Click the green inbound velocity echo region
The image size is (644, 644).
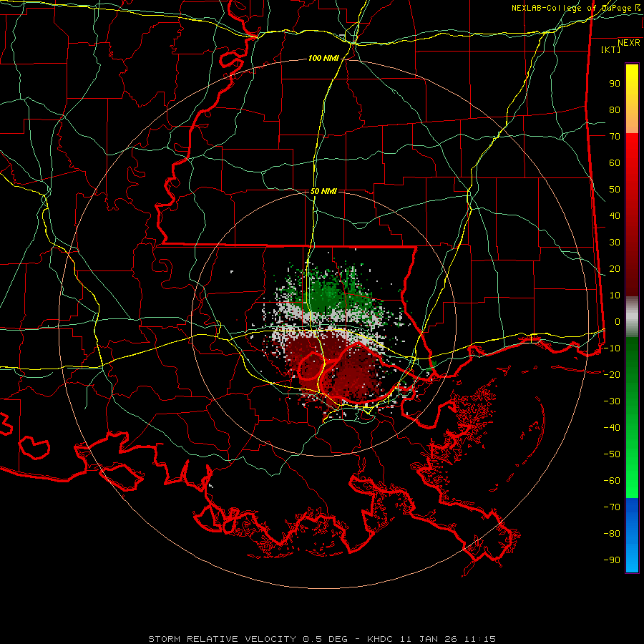[328, 293]
